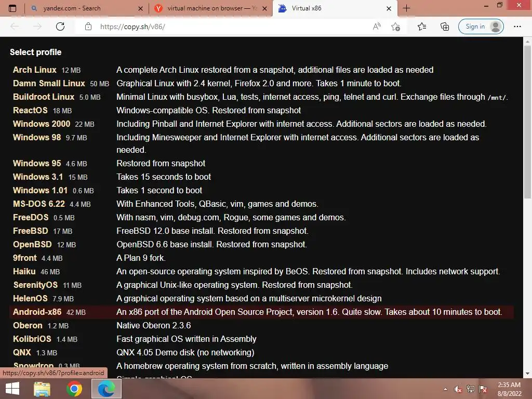Open the OpenBSD profile
The height and width of the screenshot is (399, 532).
click(32, 245)
